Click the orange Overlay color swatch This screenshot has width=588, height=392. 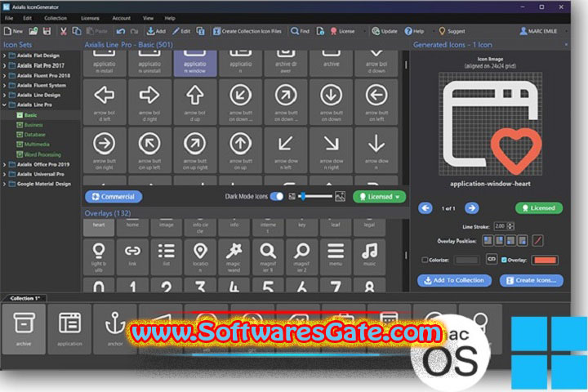pos(545,260)
